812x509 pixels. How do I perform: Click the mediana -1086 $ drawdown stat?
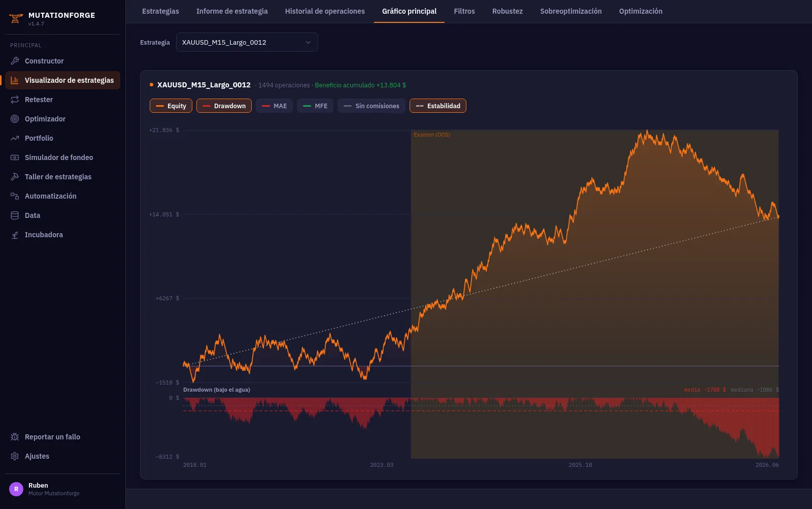pos(755,390)
